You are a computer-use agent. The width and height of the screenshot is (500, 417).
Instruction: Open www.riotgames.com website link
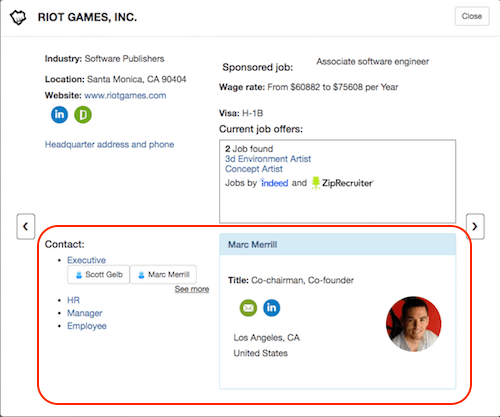[x=125, y=96]
